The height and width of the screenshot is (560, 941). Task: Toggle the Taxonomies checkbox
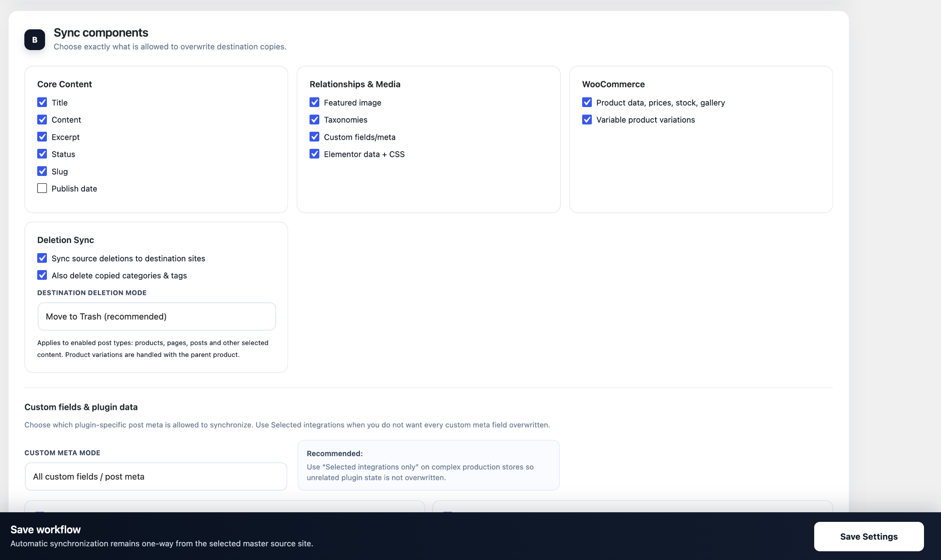[314, 119]
